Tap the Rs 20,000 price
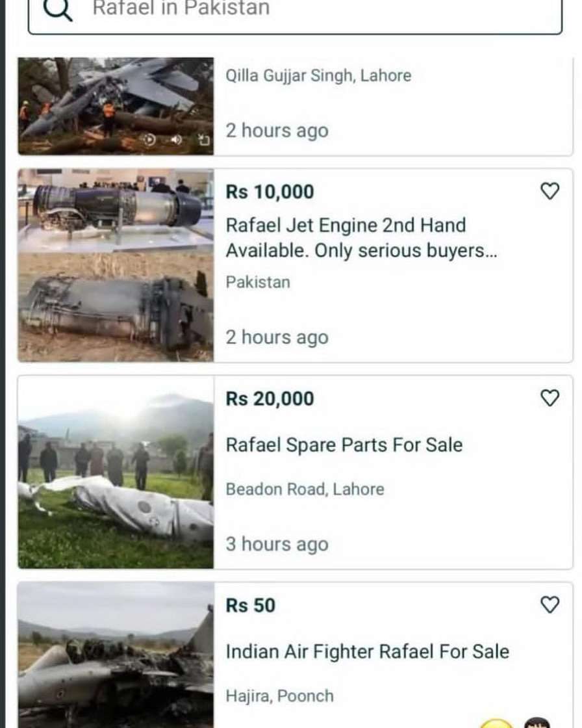The image size is (582, 728). [x=270, y=398]
